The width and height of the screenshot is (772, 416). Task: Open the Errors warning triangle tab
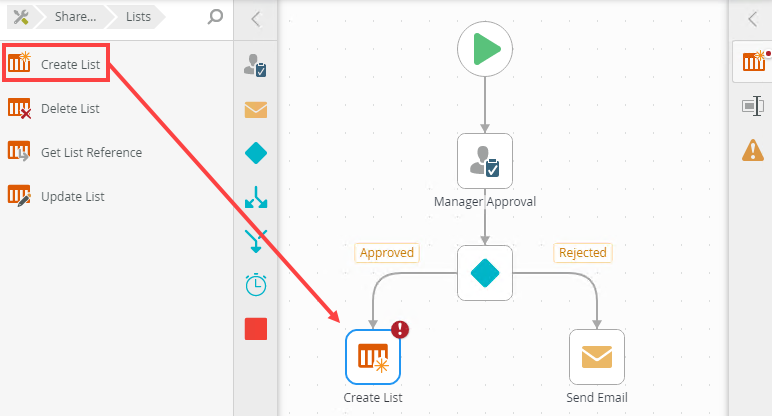(x=753, y=150)
